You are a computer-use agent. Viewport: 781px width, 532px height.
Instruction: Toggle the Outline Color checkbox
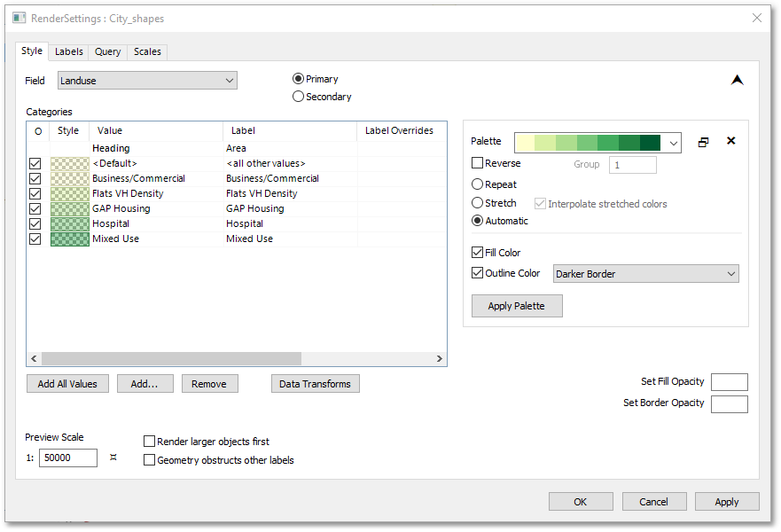pyautogui.click(x=477, y=272)
